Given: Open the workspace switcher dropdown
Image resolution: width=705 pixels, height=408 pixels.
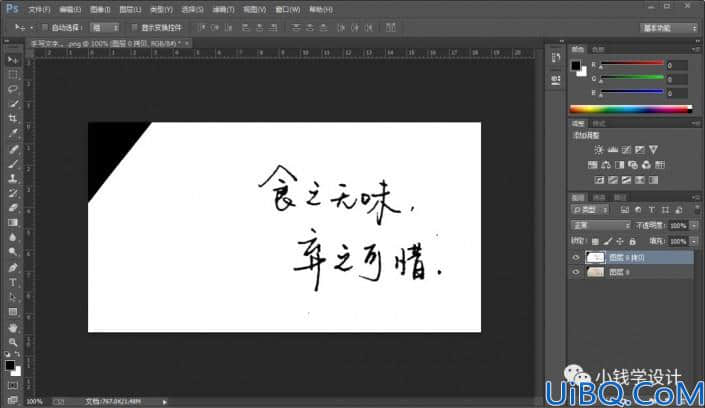Looking at the screenshot, I should tap(669, 28).
